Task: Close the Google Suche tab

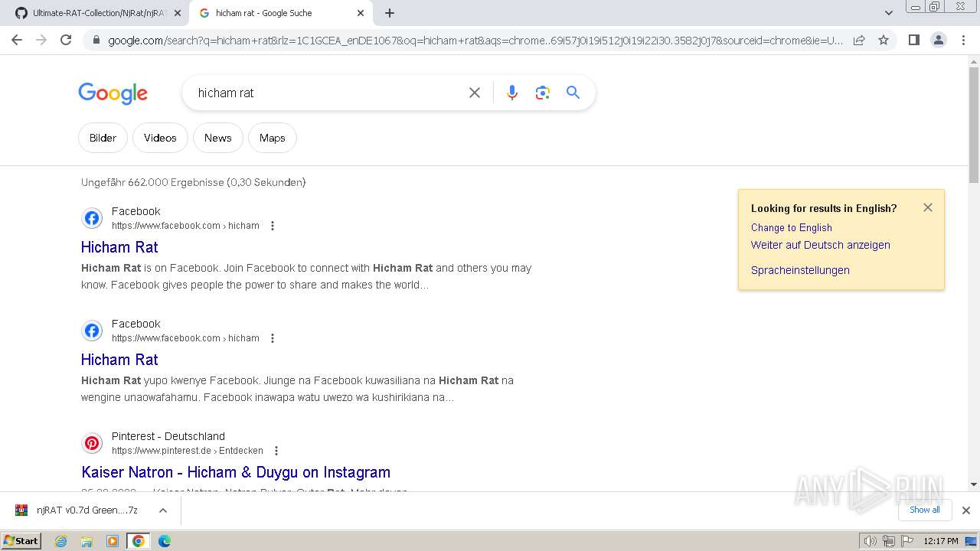Action: (361, 13)
